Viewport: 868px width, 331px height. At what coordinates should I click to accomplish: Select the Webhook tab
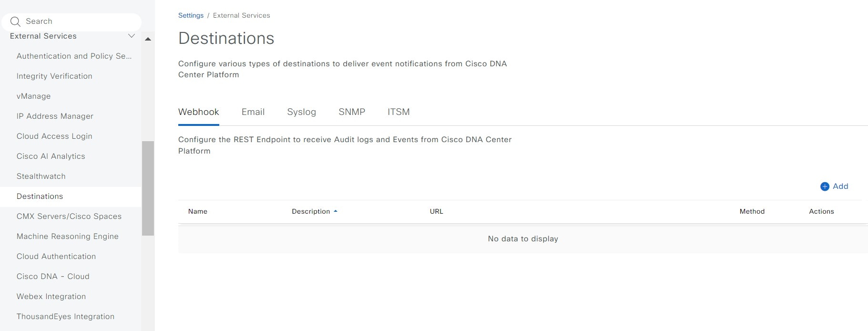[198, 112]
